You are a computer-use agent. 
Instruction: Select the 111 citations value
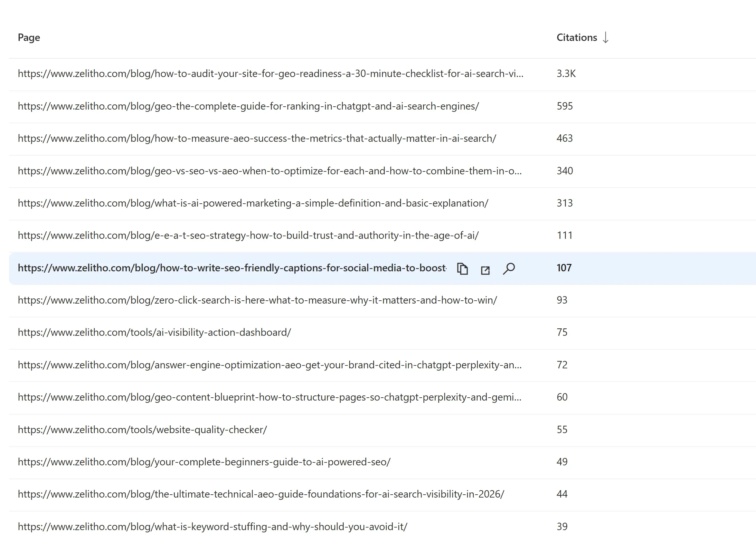[x=565, y=236]
